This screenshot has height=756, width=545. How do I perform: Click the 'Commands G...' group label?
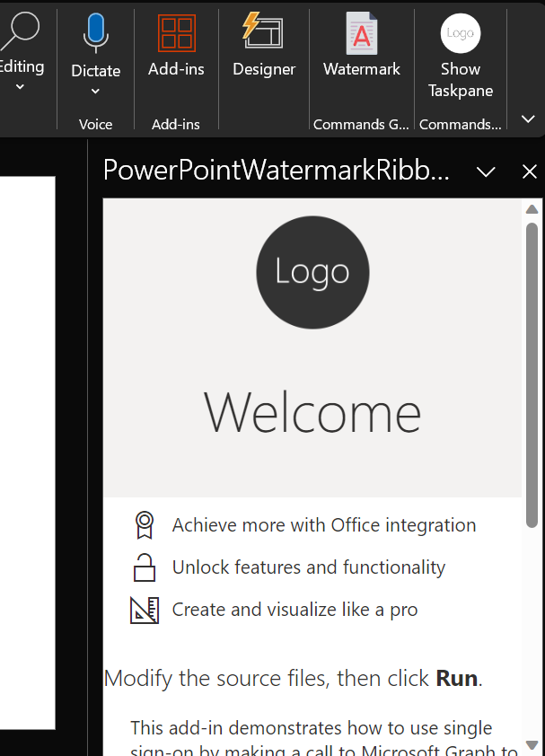[x=361, y=125]
